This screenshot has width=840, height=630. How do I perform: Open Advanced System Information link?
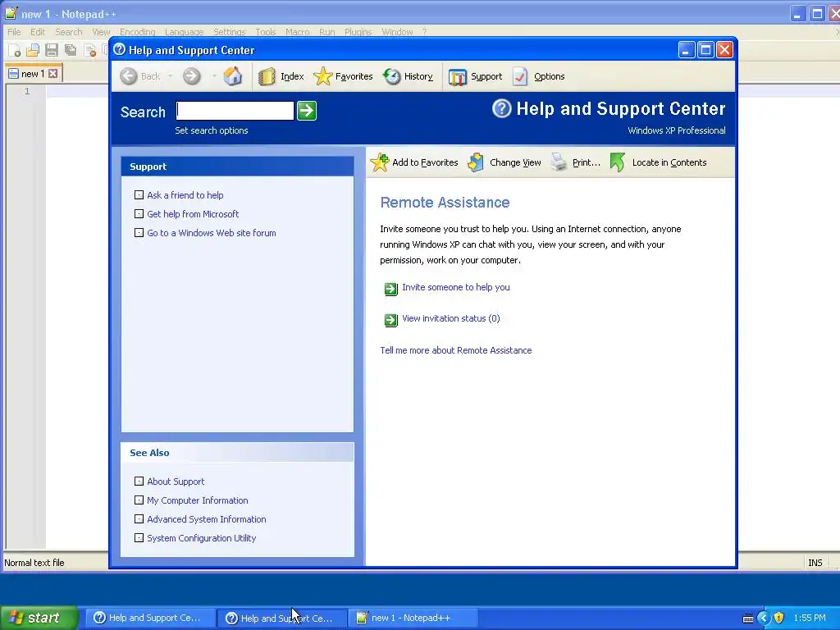(206, 519)
